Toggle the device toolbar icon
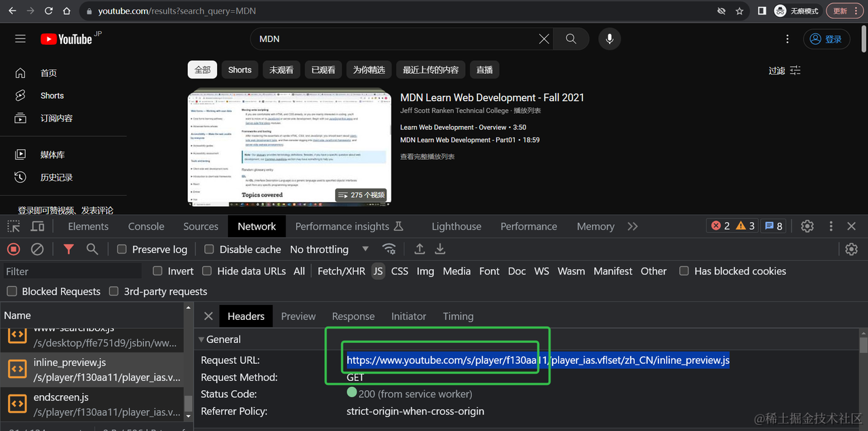 (x=37, y=226)
